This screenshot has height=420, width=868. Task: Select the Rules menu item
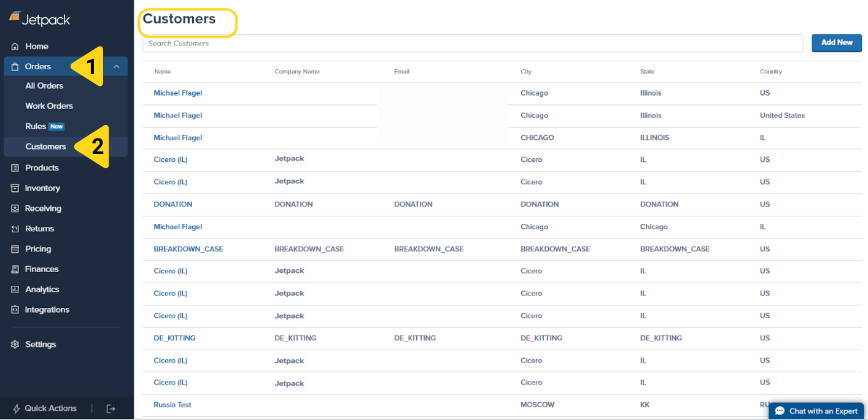37,126
